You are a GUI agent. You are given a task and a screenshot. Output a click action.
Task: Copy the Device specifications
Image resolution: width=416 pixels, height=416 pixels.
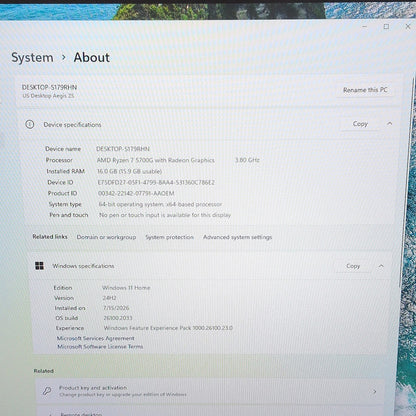tap(360, 124)
